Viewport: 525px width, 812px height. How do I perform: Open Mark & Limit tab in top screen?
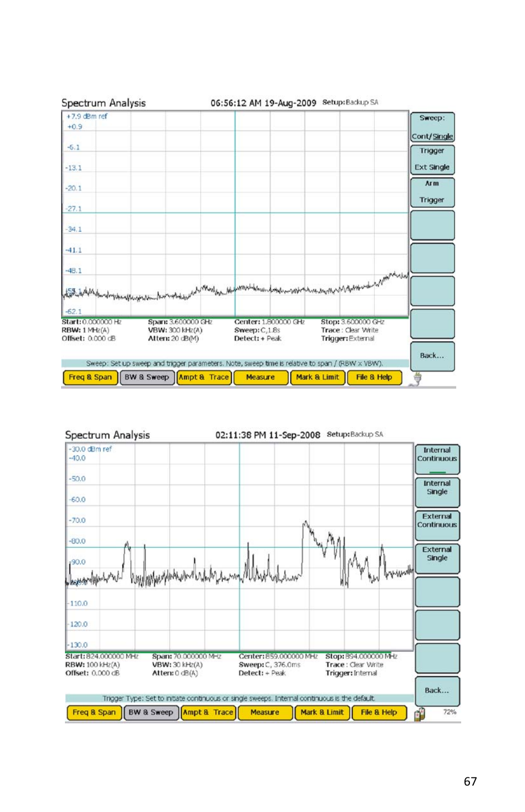318,378
